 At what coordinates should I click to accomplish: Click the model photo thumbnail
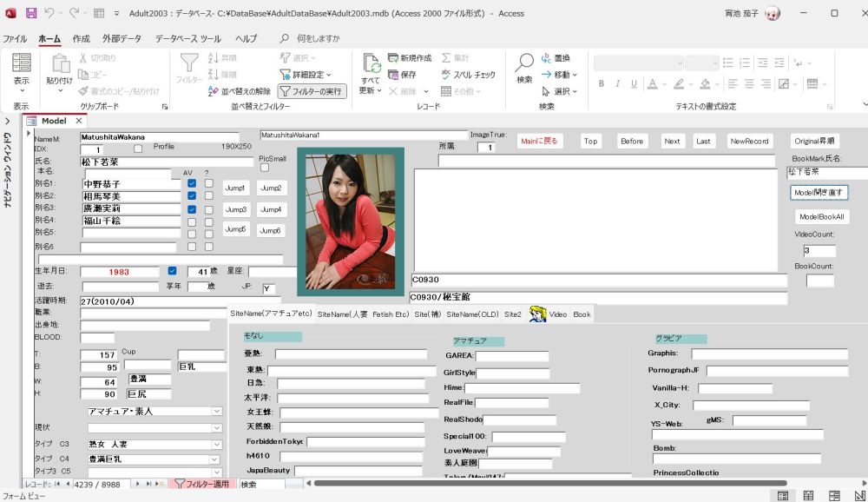coord(350,221)
